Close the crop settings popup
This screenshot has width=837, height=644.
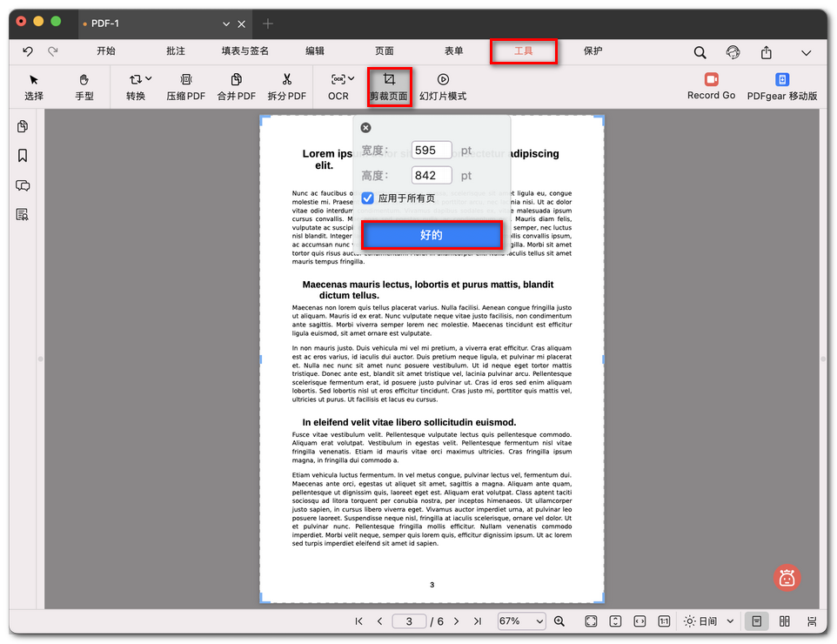(365, 128)
